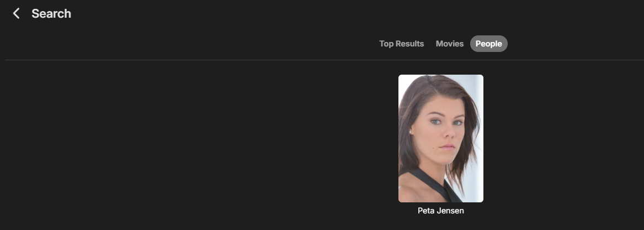Open the Movies tab
Viewport: 644px width, 230px height.
(x=450, y=44)
